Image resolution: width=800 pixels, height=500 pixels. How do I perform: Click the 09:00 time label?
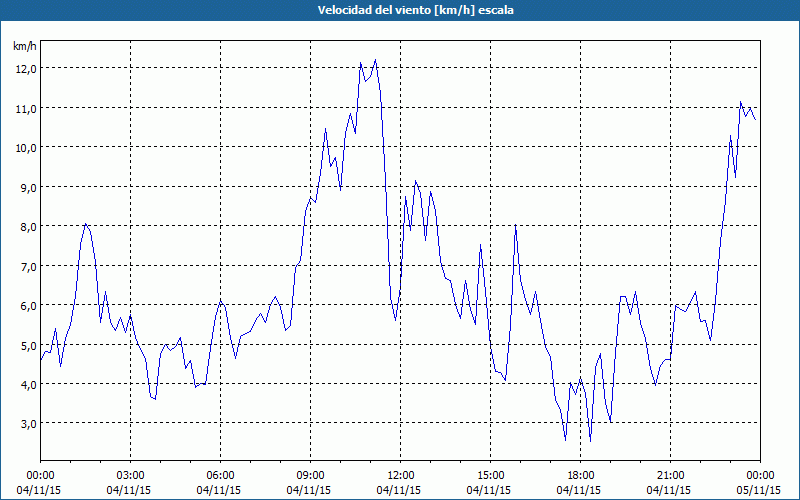311,476
